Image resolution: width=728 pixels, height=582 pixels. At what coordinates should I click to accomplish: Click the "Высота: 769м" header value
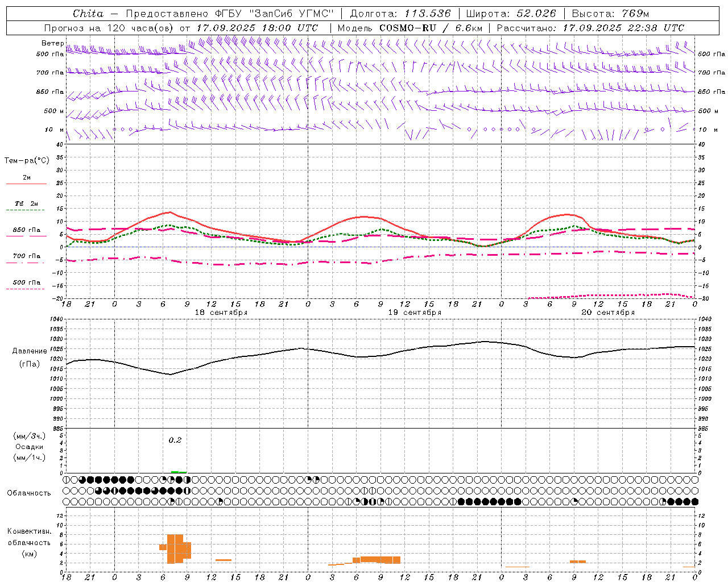(610, 14)
